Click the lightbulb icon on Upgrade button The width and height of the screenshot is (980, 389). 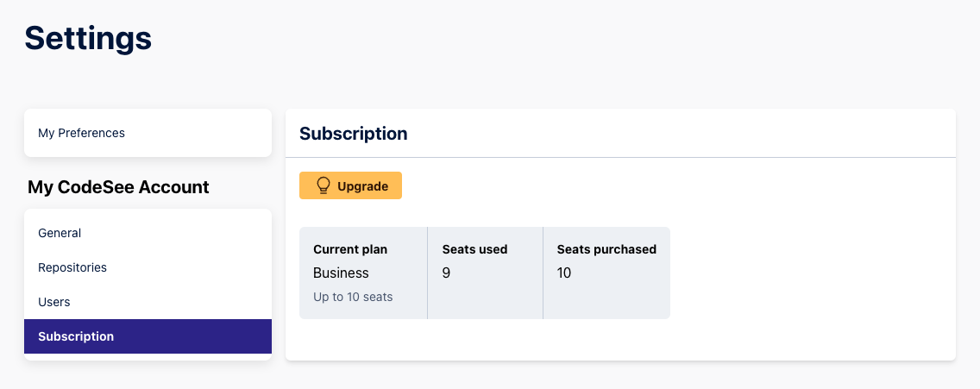324,185
